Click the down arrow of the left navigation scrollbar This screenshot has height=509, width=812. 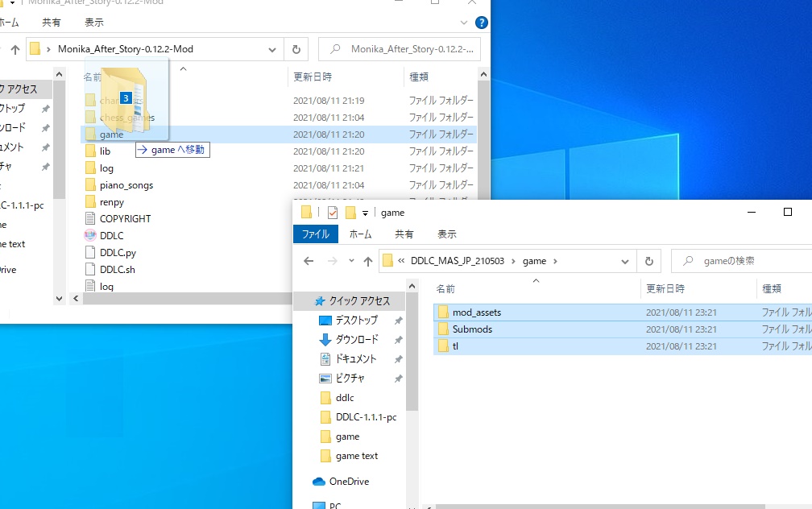(59, 299)
